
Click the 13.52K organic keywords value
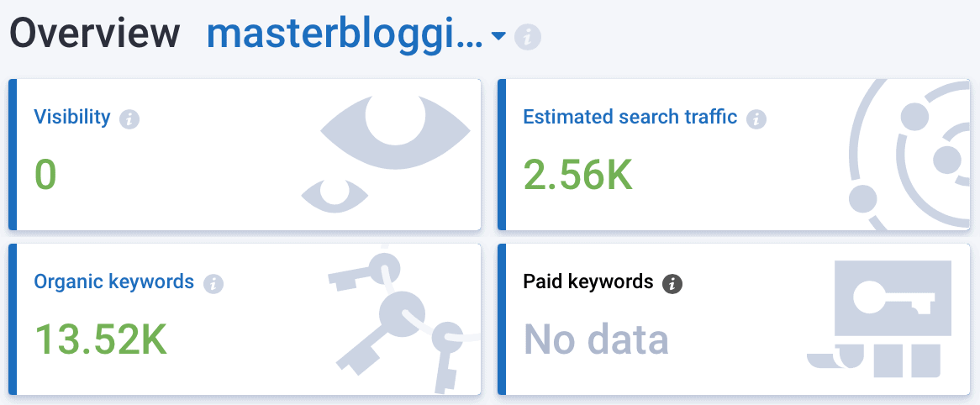tap(101, 338)
